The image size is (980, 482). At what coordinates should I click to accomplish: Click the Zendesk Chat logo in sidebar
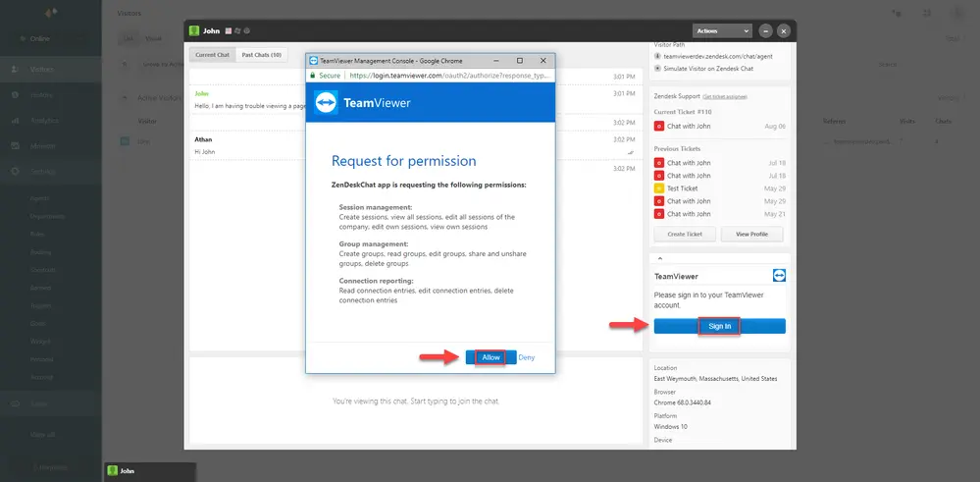click(51, 13)
